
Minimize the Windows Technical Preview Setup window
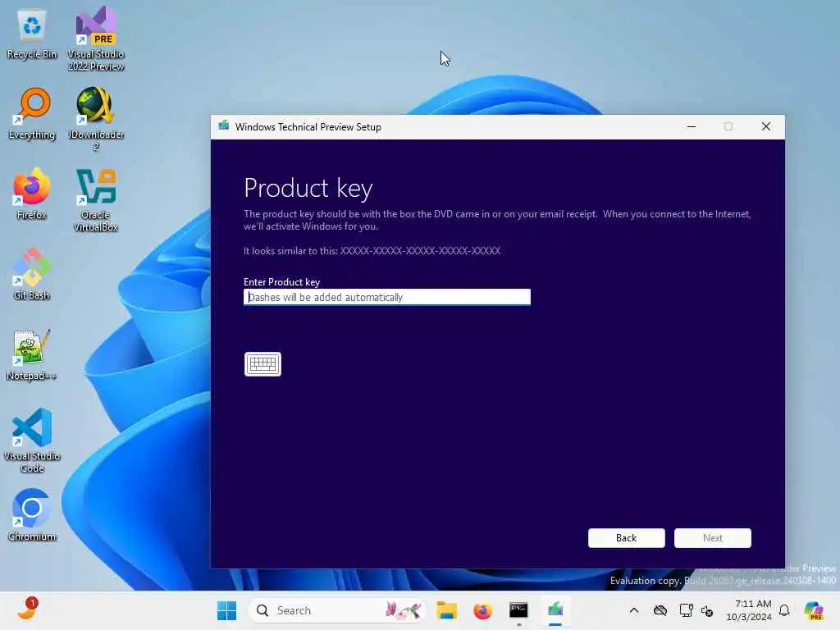[692, 127]
